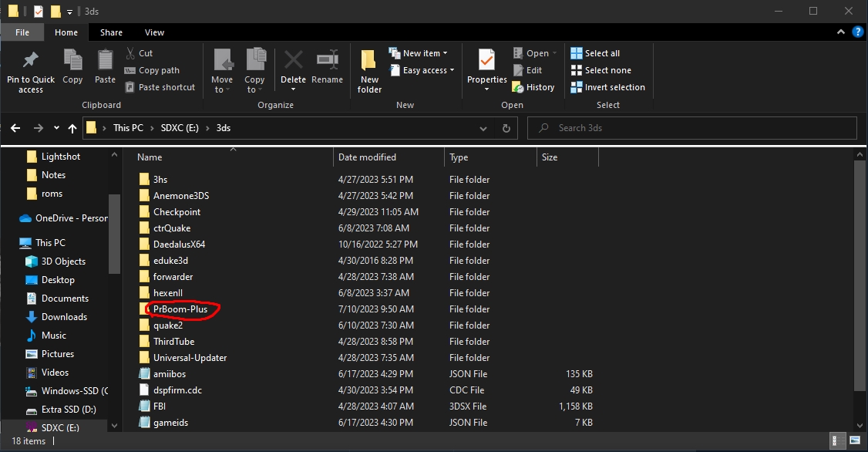Switch to Large icons view in status bar
Viewport: 868px width, 452px height.
click(x=855, y=441)
